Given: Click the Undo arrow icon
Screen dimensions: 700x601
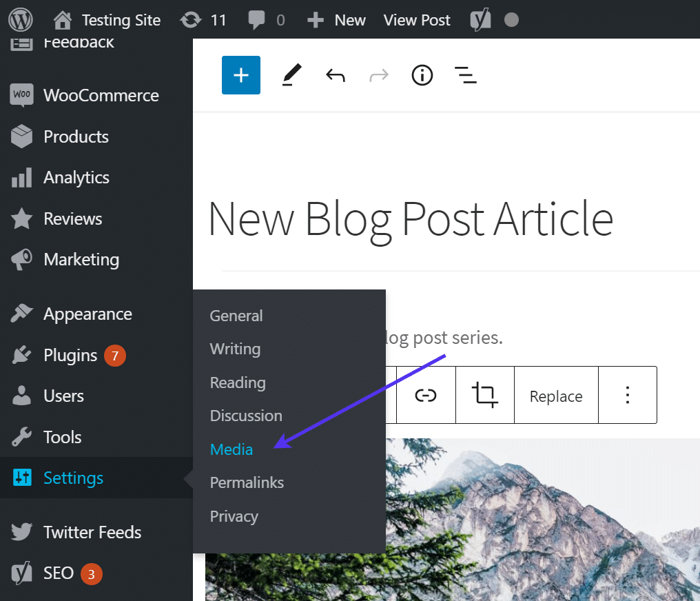Looking at the screenshot, I should point(336,75).
